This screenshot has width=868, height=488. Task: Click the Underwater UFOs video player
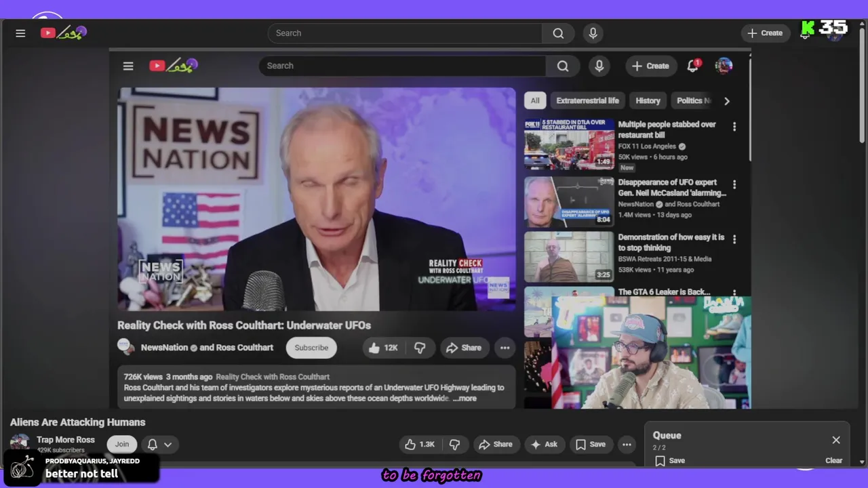point(316,199)
